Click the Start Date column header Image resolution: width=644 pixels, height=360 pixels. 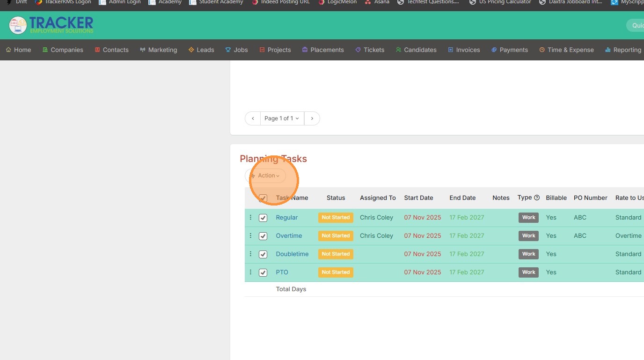(418, 198)
